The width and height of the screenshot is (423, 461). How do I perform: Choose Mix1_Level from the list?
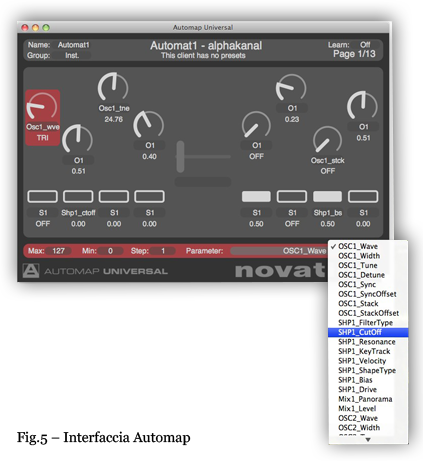coord(368,408)
